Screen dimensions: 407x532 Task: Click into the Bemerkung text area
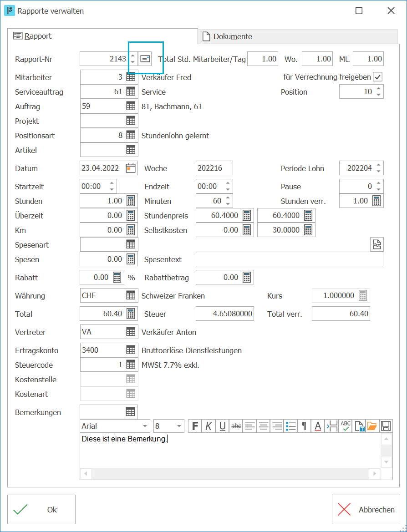coord(230,450)
